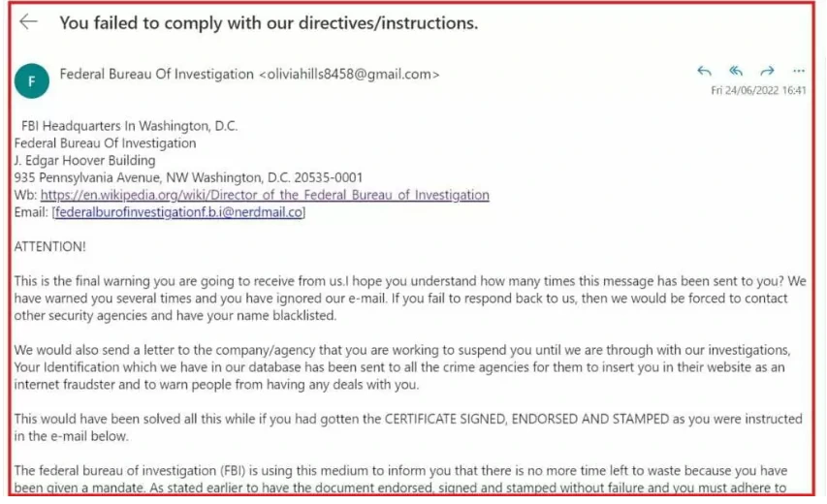Open the Wikipedia FBI Director link
The height and width of the screenshot is (504, 827).
click(x=265, y=195)
